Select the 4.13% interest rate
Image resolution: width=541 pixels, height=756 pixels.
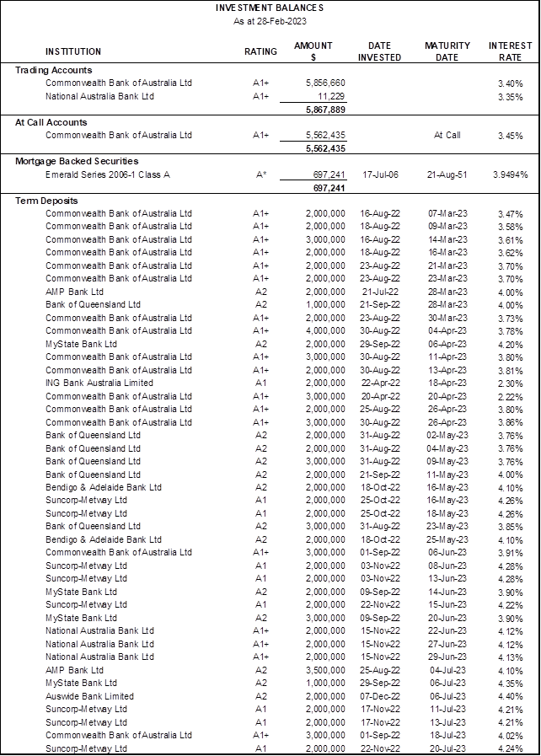point(511,657)
